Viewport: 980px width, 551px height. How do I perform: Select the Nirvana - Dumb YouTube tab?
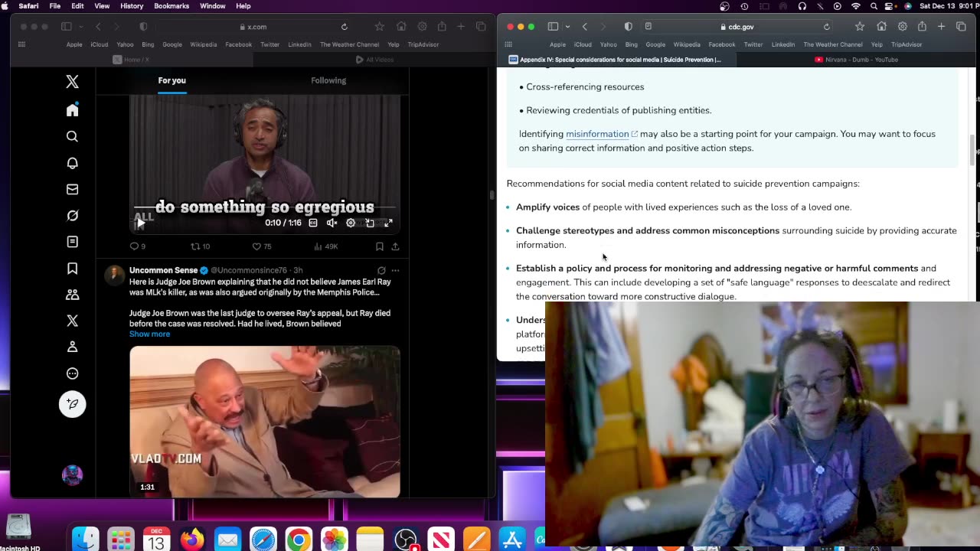855,60
